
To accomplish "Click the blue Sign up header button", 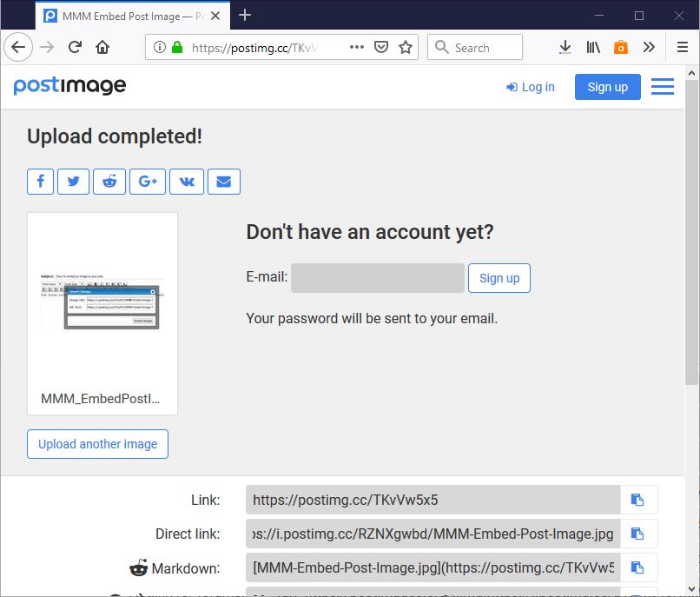I will 608,87.
